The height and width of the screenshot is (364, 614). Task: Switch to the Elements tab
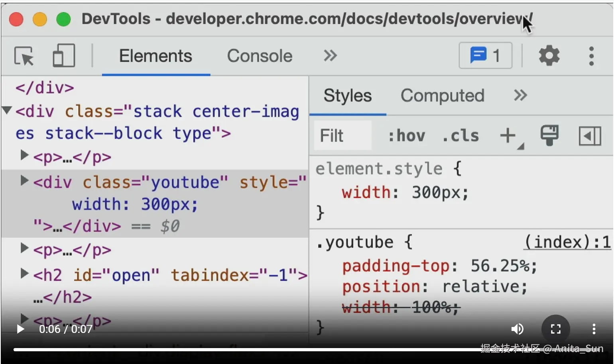[x=155, y=56]
